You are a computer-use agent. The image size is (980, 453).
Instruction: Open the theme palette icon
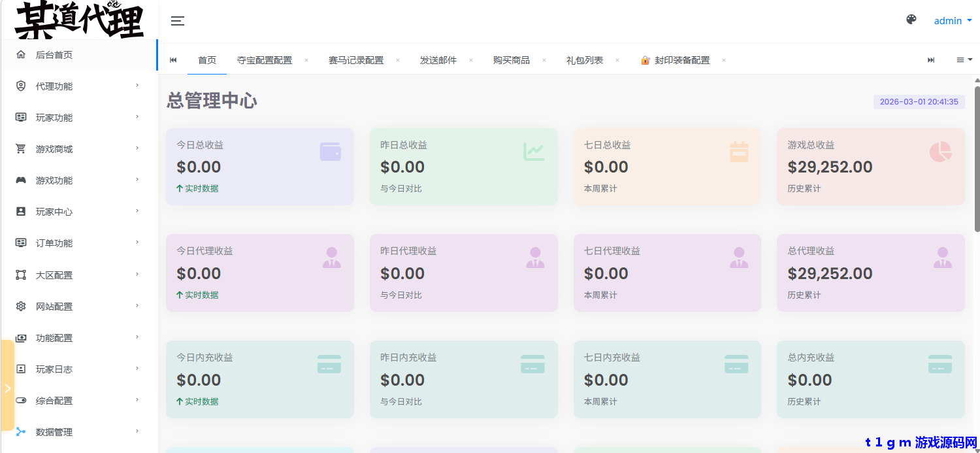click(911, 20)
